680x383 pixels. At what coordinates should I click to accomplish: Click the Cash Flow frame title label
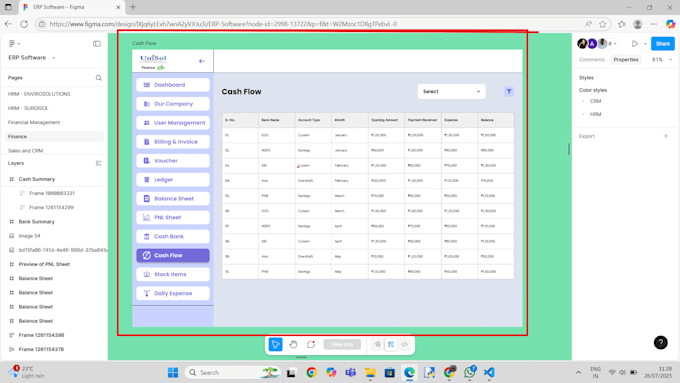(x=144, y=43)
